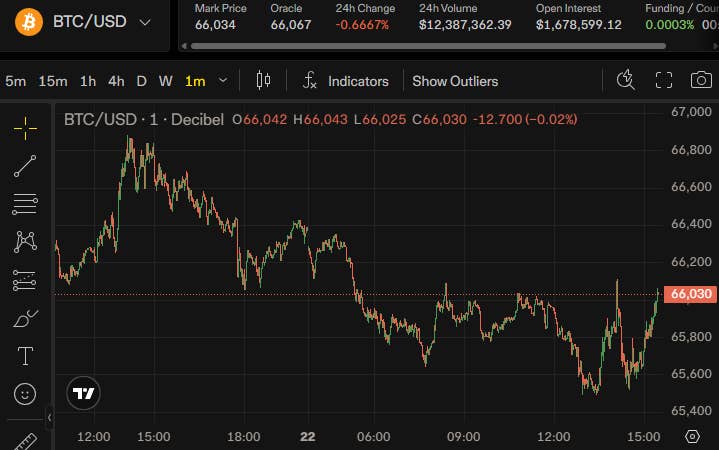The height and width of the screenshot is (450, 719).
Task: Select the trend line drawing tool
Action: 25,166
